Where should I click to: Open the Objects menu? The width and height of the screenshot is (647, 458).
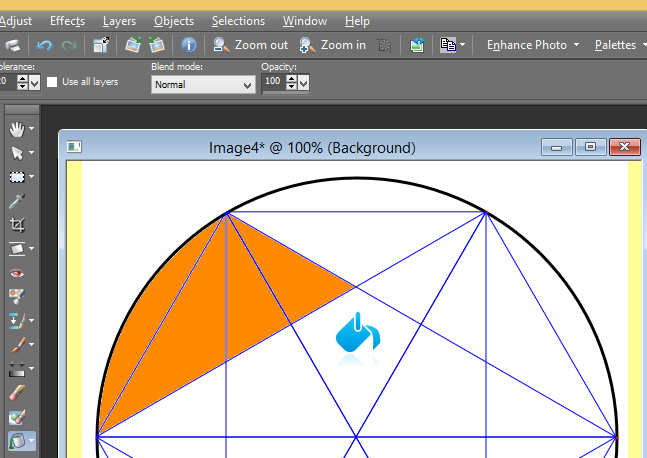point(174,21)
